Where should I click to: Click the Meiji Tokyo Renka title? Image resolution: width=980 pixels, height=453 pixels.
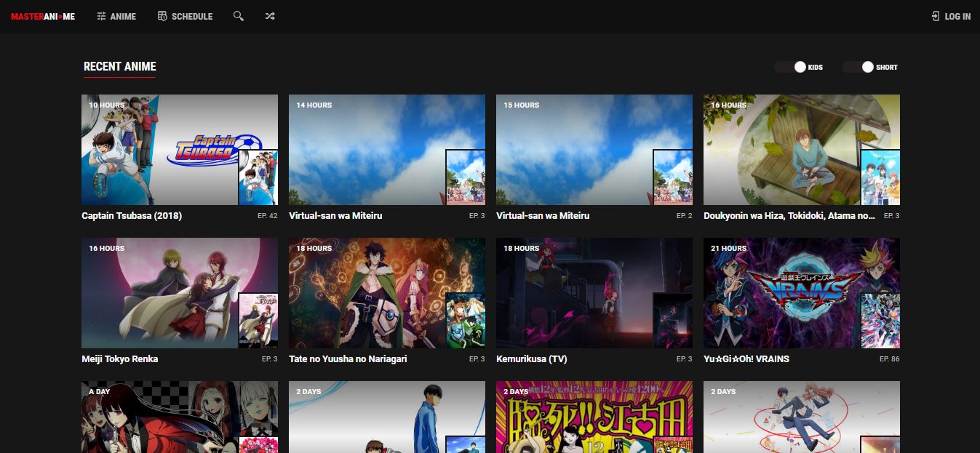click(x=120, y=359)
